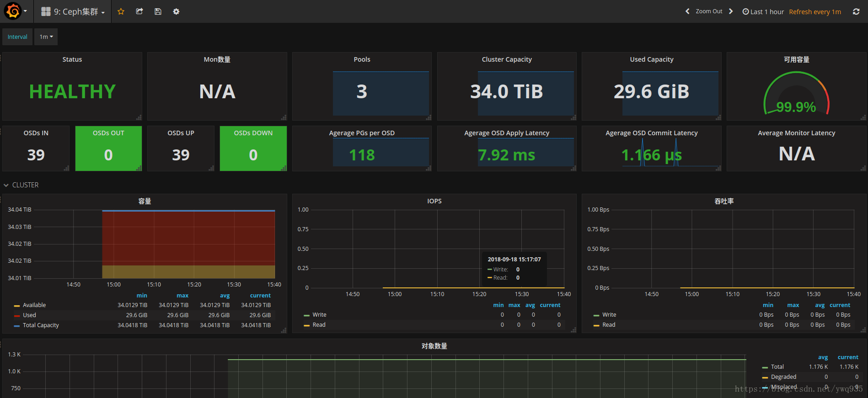Click the share dashboard icon

coord(139,11)
